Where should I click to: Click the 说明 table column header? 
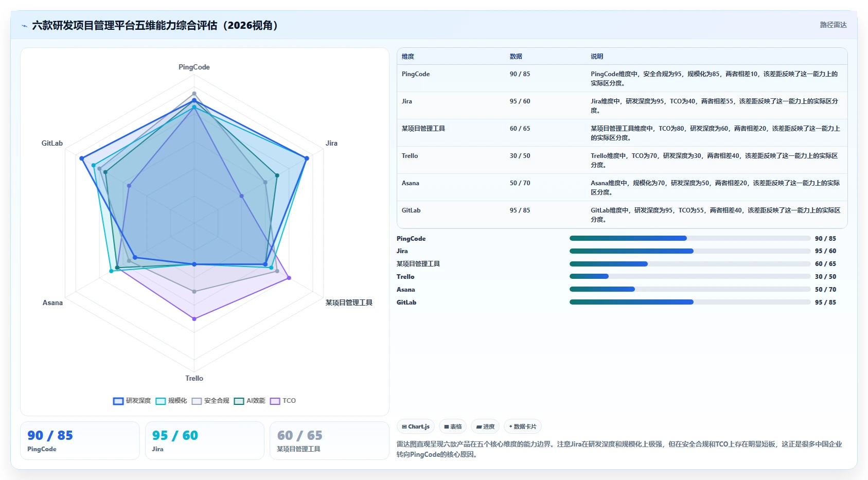[597, 57]
